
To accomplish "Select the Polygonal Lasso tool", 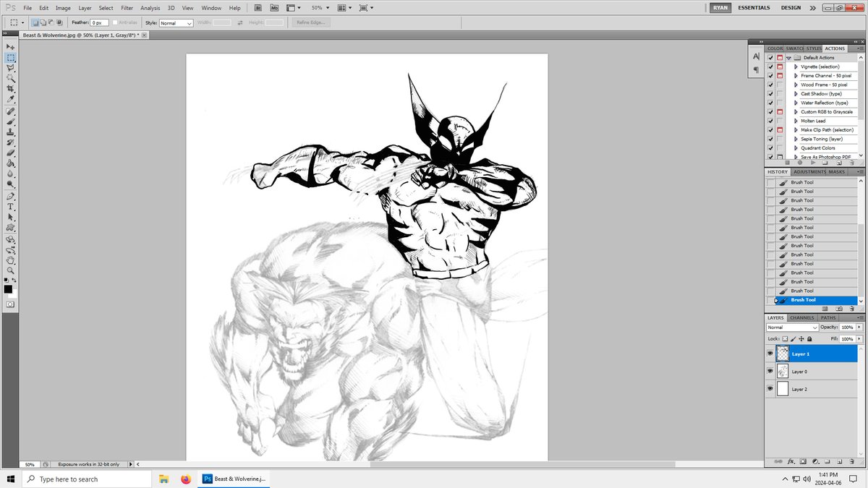I will [x=11, y=67].
